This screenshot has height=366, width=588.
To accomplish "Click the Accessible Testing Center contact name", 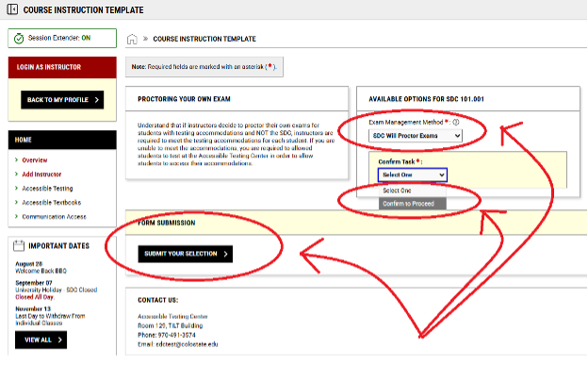I will click(x=172, y=316).
